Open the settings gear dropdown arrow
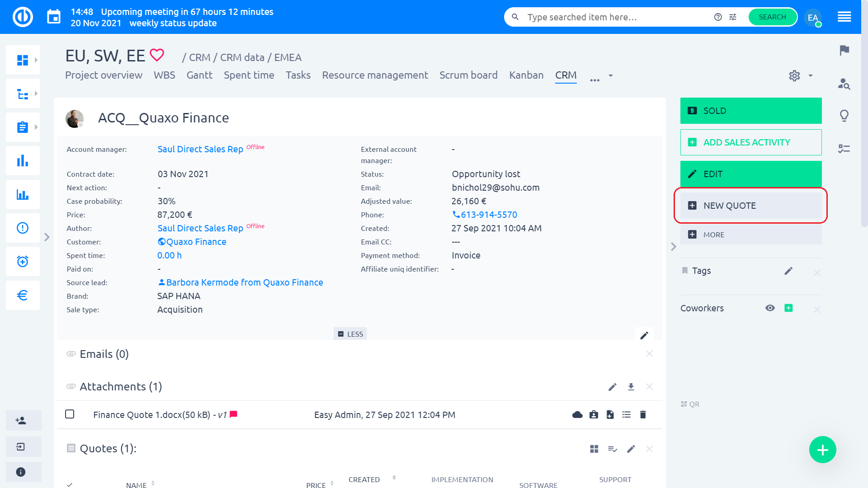 click(x=811, y=75)
